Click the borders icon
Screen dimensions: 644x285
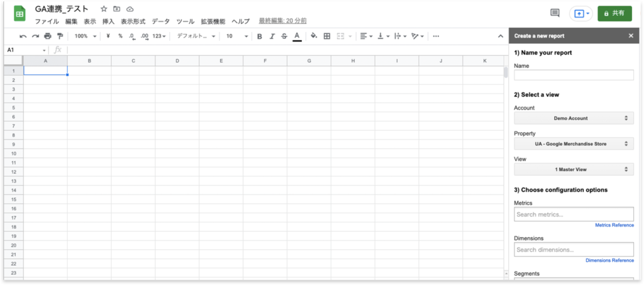(x=326, y=36)
